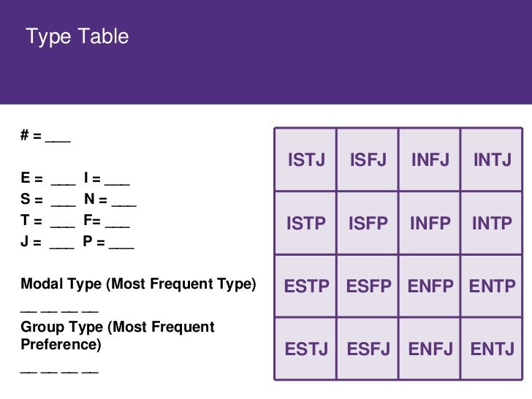Click the Modal Type heading text
Image resolution: width=532 pixels, height=399 pixels.
[x=138, y=284]
